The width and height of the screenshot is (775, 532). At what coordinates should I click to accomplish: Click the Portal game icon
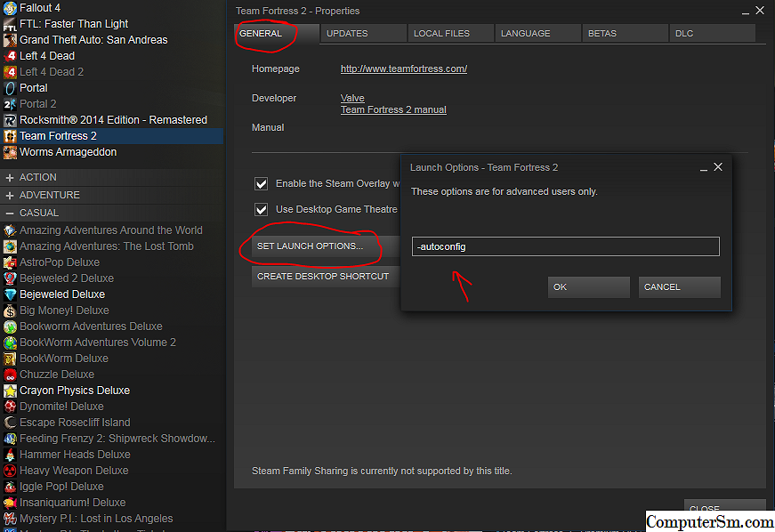coord(10,88)
